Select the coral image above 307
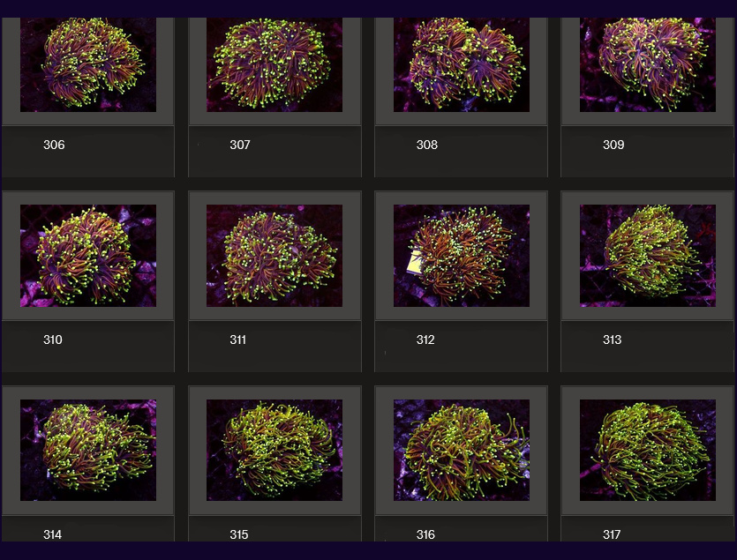The height and width of the screenshot is (560, 737). click(274, 65)
